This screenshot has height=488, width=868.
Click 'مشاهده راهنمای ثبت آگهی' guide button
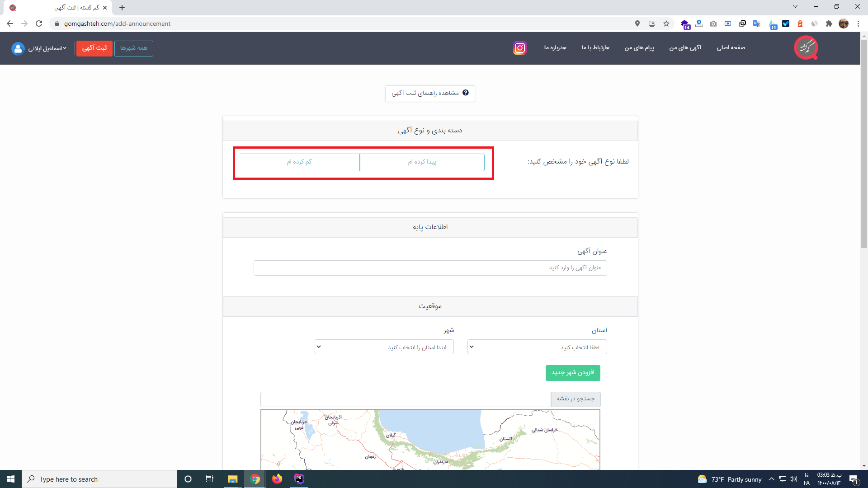[430, 94]
